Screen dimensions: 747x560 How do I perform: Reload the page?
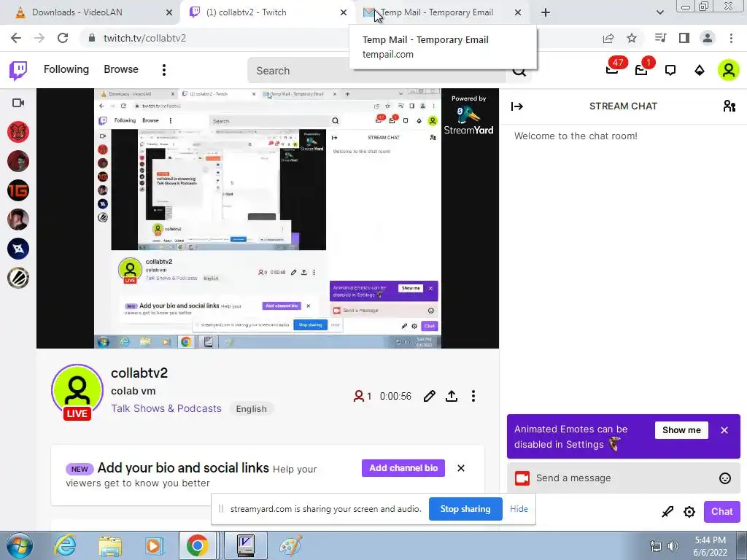point(63,38)
